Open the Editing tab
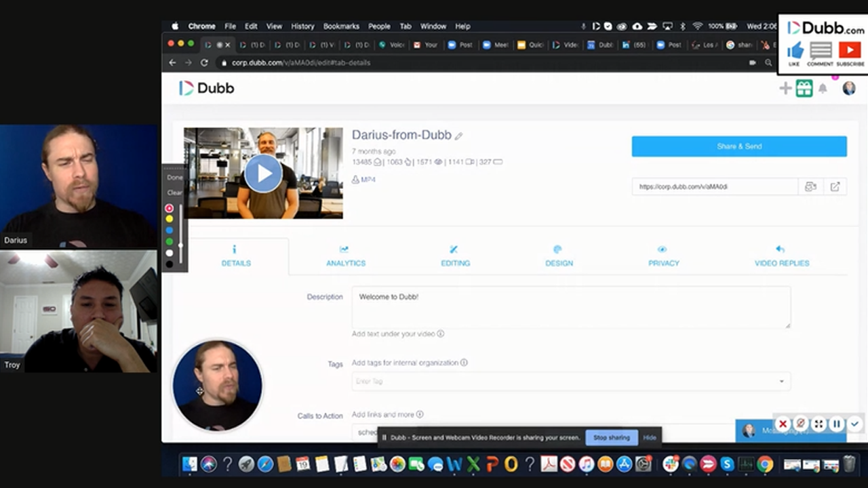 click(455, 256)
